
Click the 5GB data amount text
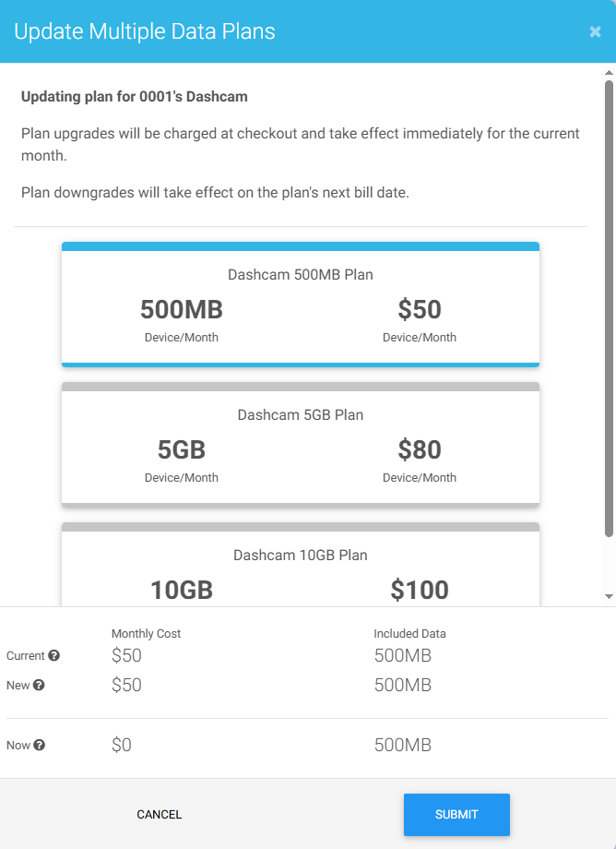[x=181, y=450]
